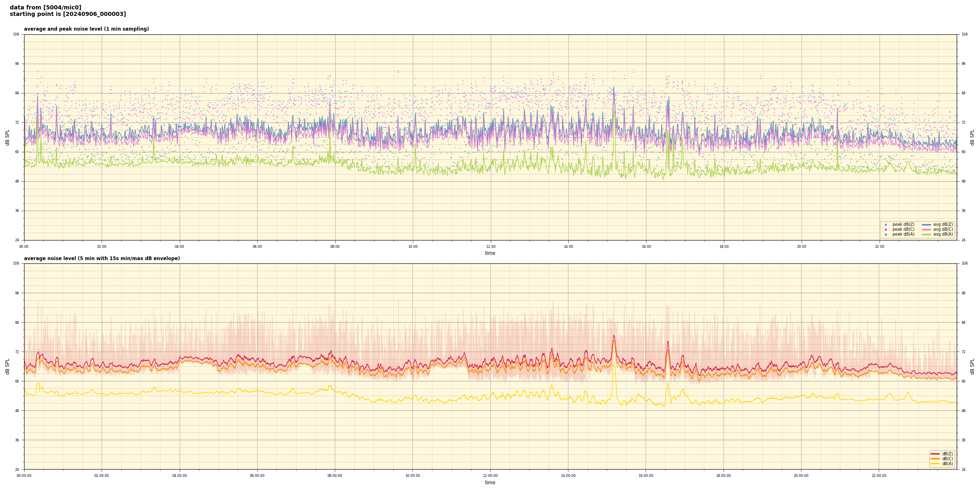Click the avg dB(C) legend line swatch
Screen dimensions: 980x490
click(x=926, y=229)
